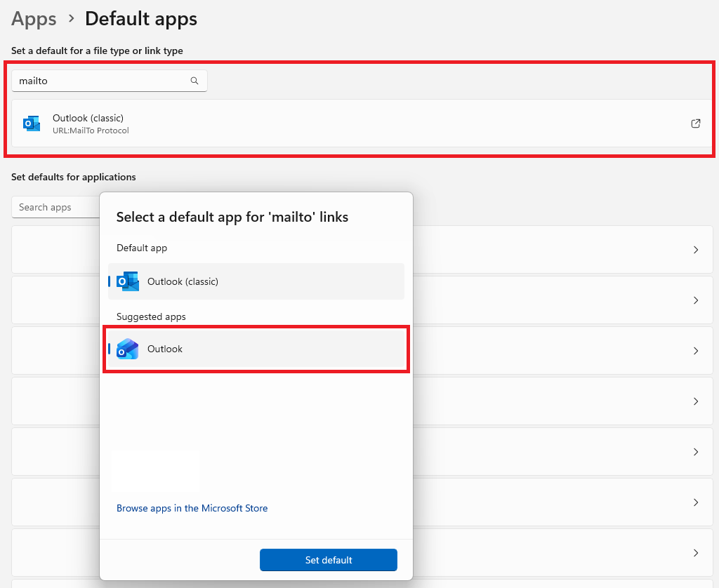The image size is (719, 588).
Task: Confirm with the Set default button
Action: 329,560
